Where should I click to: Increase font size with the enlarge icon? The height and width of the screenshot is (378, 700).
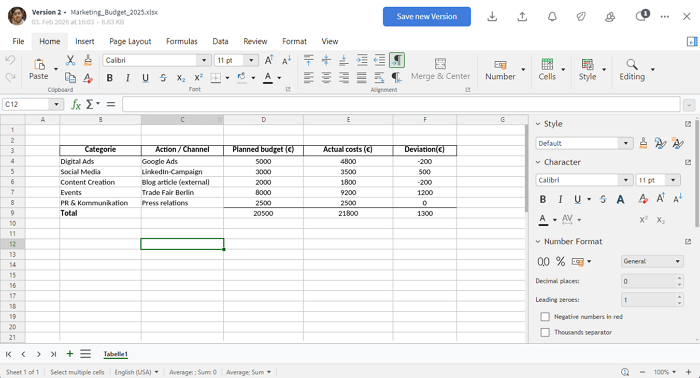(269, 60)
